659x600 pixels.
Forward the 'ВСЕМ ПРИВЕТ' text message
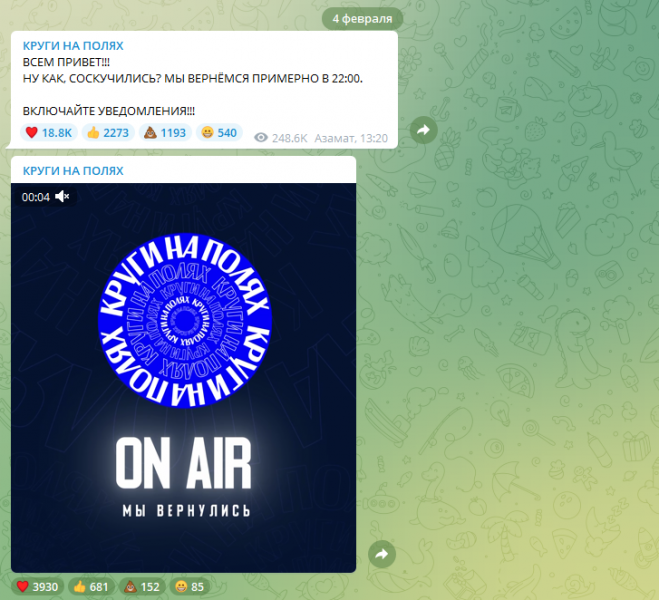423,130
